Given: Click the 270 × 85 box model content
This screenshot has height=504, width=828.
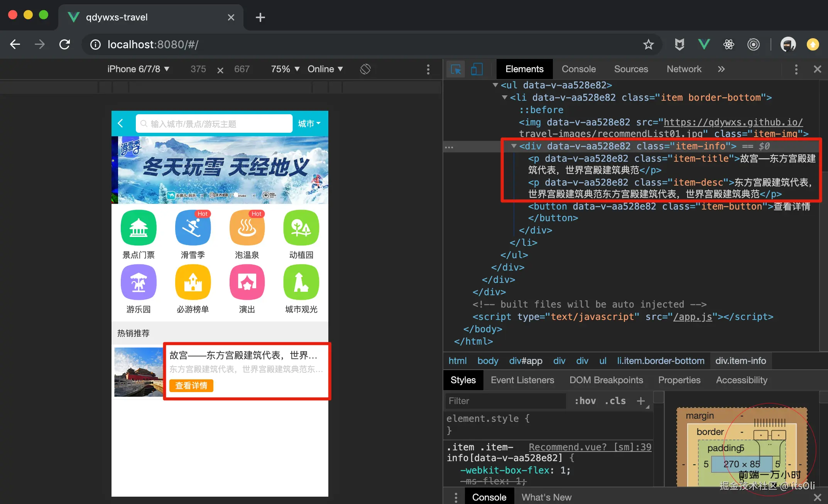Looking at the screenshot, I should click(741, 464).
